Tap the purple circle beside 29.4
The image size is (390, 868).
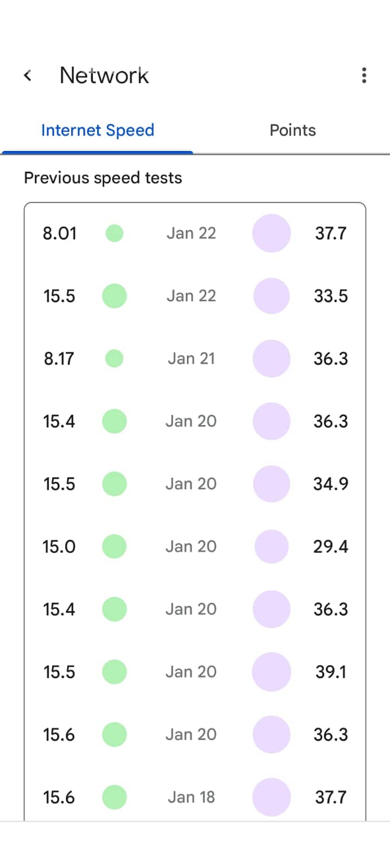click(x=271, y=547)
